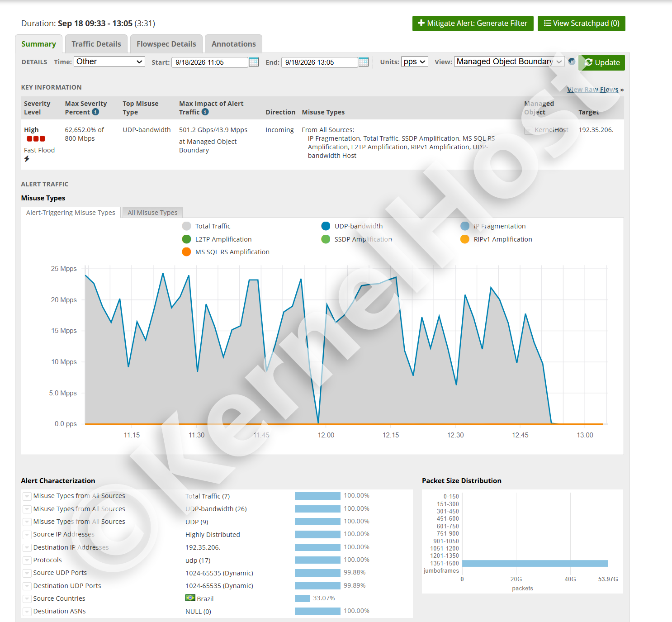Click the Update button

[602, 62]
